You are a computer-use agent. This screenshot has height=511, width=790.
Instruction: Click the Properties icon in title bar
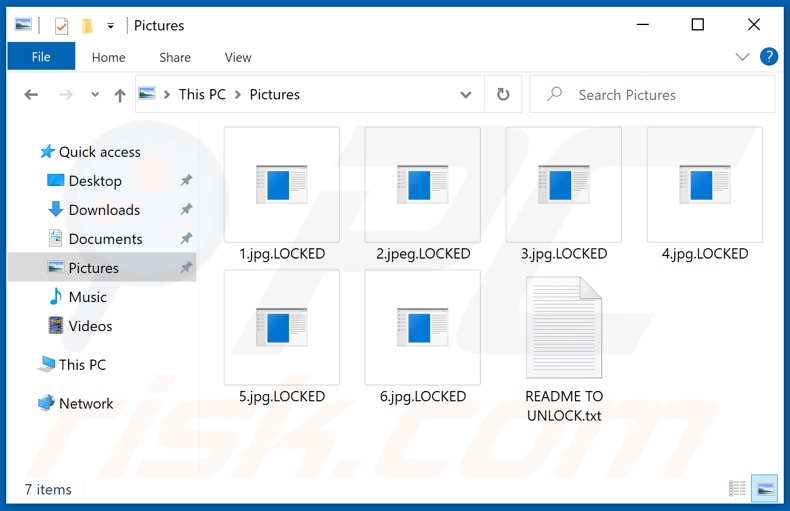pos(61,26)
